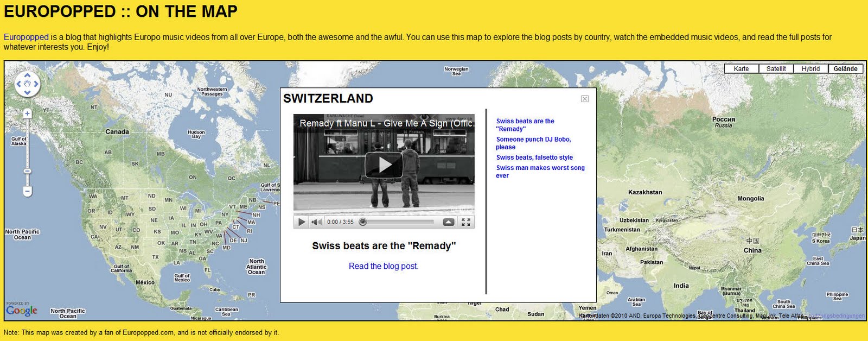This screenshot has width=868, height=341.
Task: Click the Gulf of Mexico label
Action: tap(182, 277)
